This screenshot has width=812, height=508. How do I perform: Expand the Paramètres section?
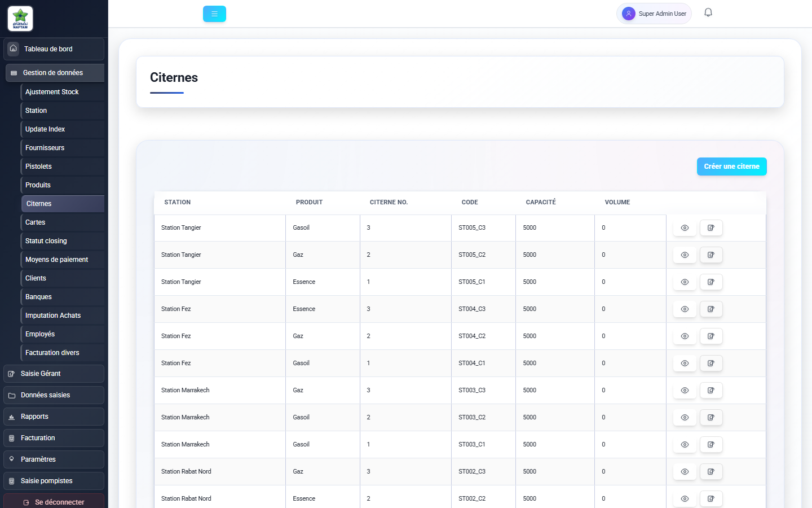[54, 459]
